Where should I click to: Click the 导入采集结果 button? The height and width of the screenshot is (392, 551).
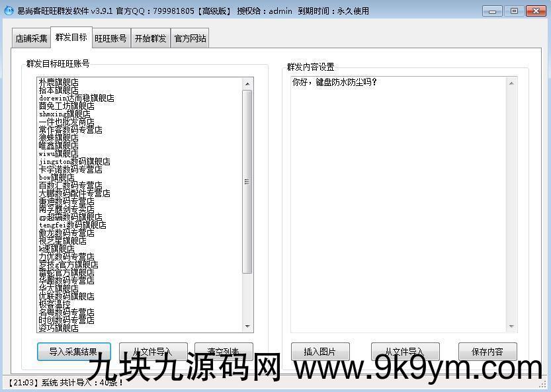click(x=73, y=352)
